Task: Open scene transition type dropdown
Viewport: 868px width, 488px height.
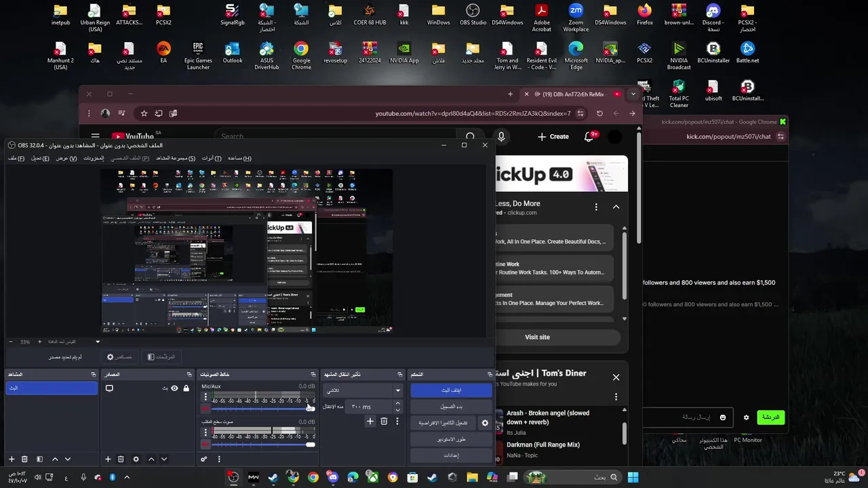Action: click(x=363, y=390)
